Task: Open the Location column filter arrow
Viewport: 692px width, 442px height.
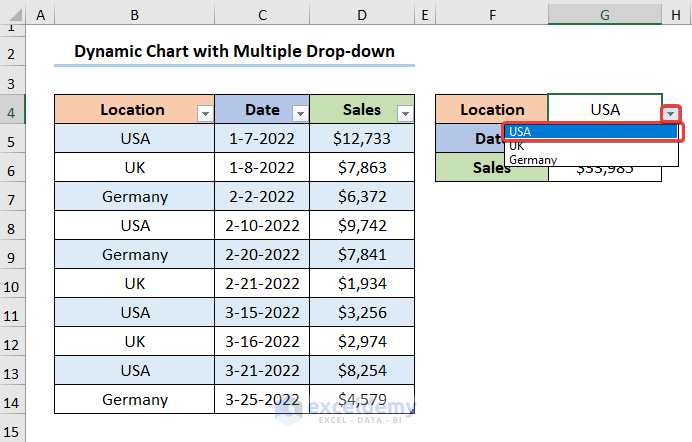Action: 205,114
